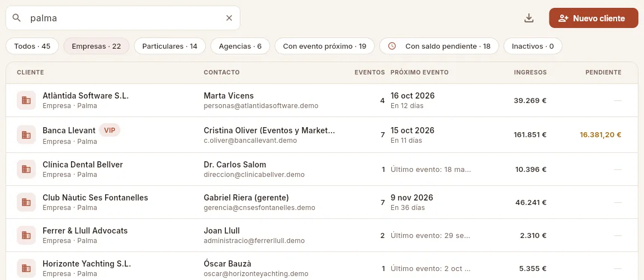Image resolution: width=644 pixels, height=280 pixels.
Task: Click email direccion@clinicabellver.demo
Action: [254, 175]
